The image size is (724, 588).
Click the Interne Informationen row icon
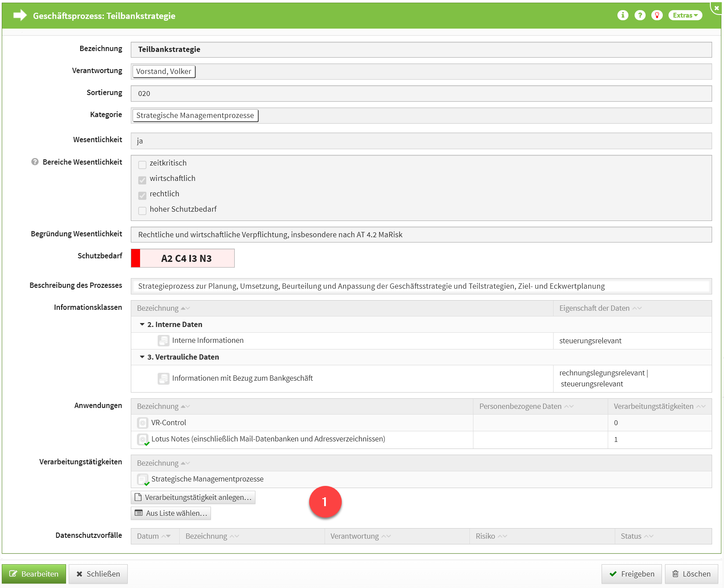[x=163, y=341]
